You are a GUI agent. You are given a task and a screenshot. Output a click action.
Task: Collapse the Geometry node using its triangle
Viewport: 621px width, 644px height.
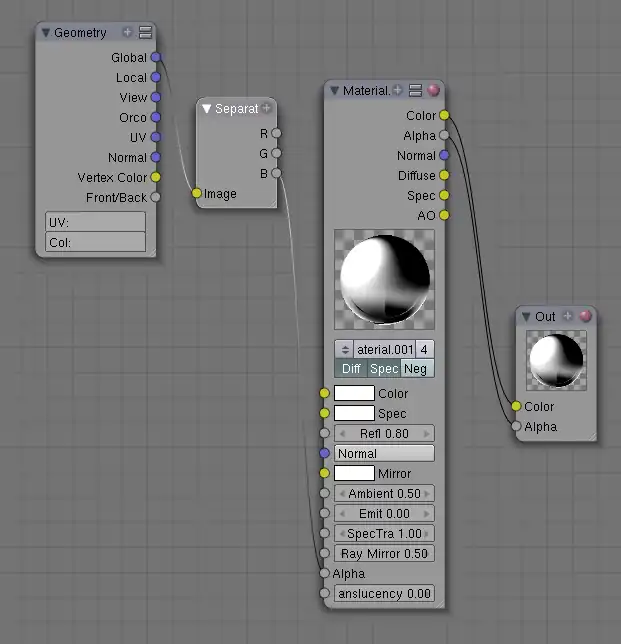pyautogui.click(x=45, y=33)
